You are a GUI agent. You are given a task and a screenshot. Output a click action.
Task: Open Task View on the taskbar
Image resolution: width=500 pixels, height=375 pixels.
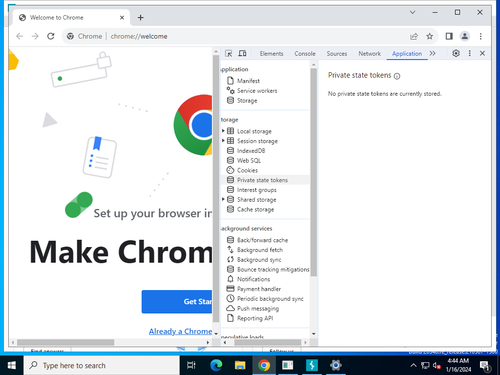pos(191,366)
